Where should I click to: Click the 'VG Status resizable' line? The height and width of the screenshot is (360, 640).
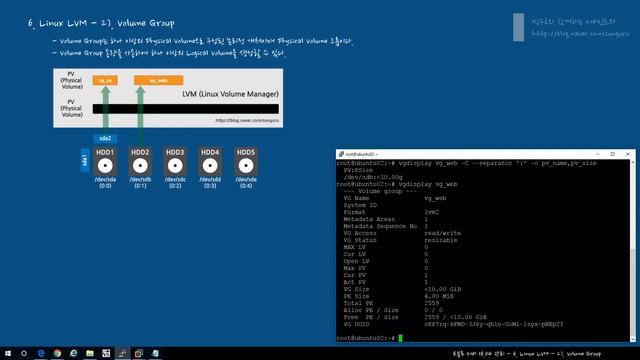coord(400,240)
